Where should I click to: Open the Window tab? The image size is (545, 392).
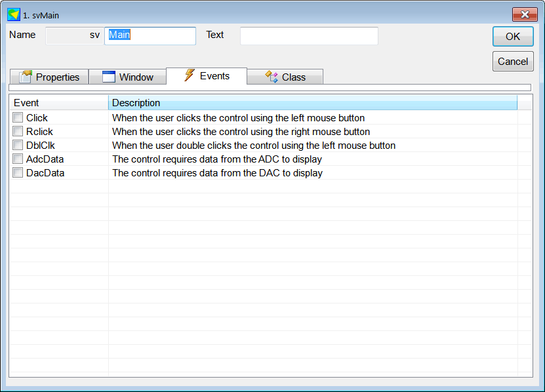pyautogui.click(x=128, y=77)
